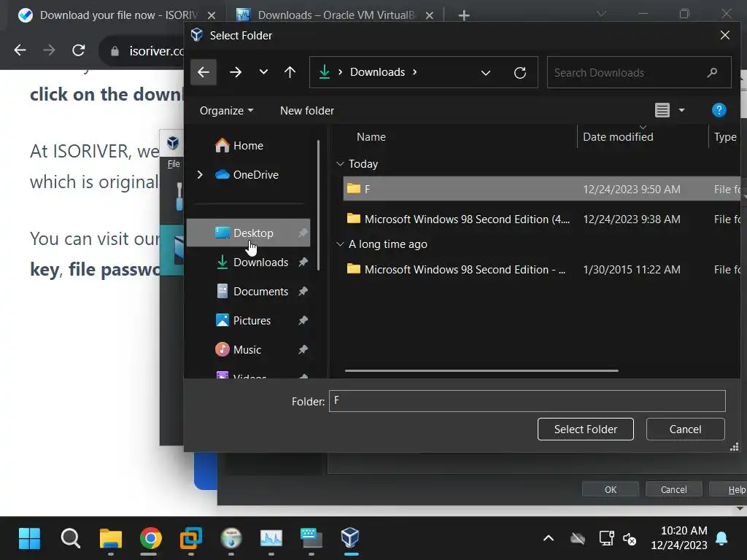Open a new browser tab
Viewport: 747px width, 560px height.
[x=463, y=16]
